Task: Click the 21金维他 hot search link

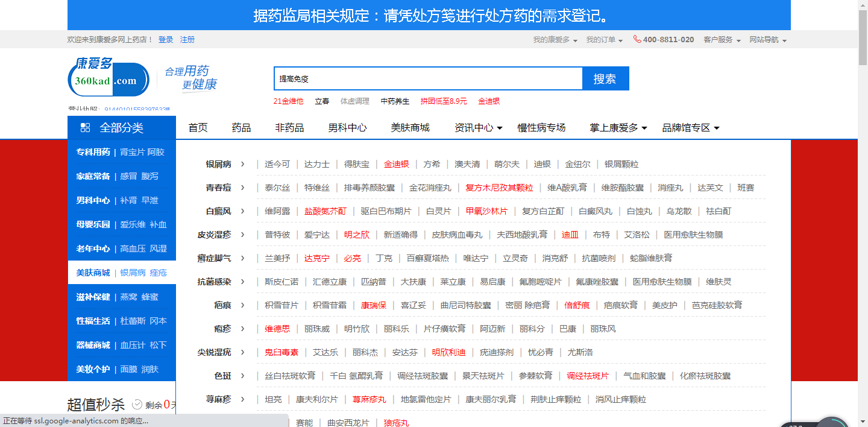Action: [288, 101]
